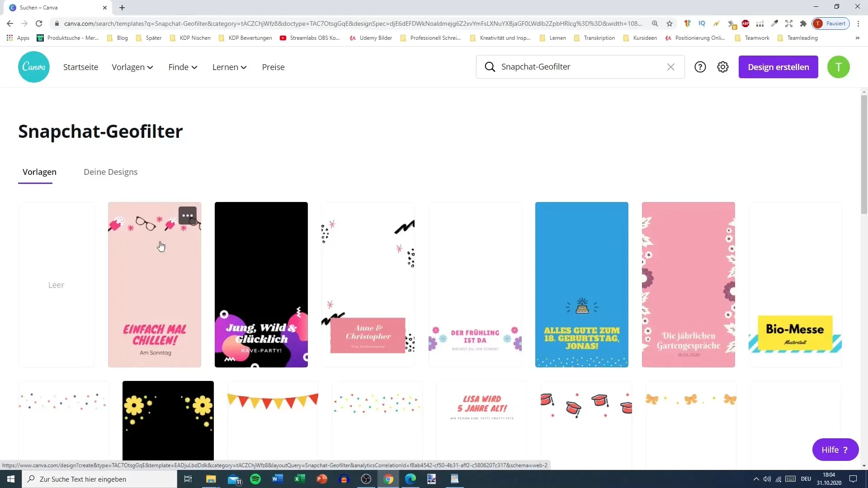This screenshot has height=488, width=868.
Task: Click the Canva logo
Action: click(x=34, y=67)
